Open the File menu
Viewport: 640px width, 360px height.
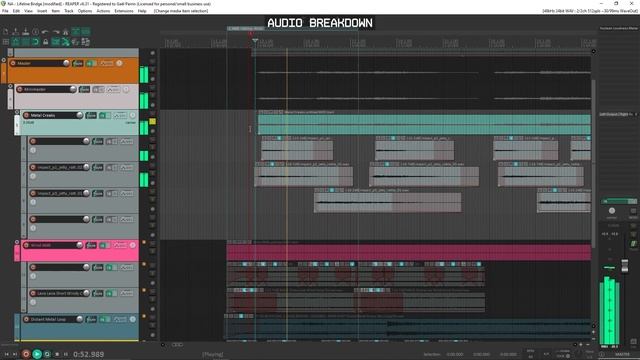tap(5, 11)
